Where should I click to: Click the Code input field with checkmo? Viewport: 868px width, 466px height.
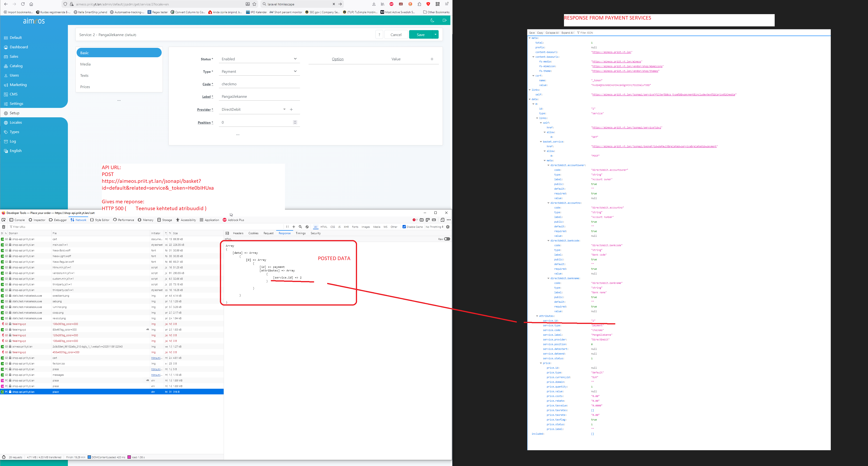click(x=259, y=84)
